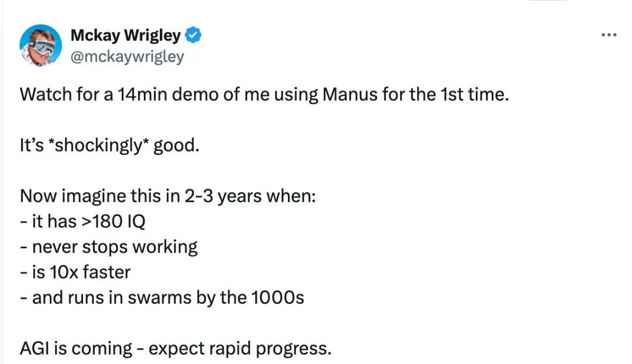Viewport: 632px width, 364px height.
Task: Click the "Now imagine this" sentence
Action: 168,196
